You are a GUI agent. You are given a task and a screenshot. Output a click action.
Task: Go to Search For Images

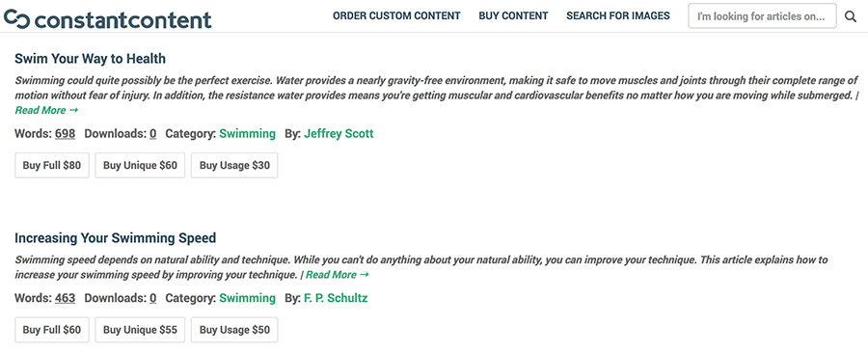(618, 16)
